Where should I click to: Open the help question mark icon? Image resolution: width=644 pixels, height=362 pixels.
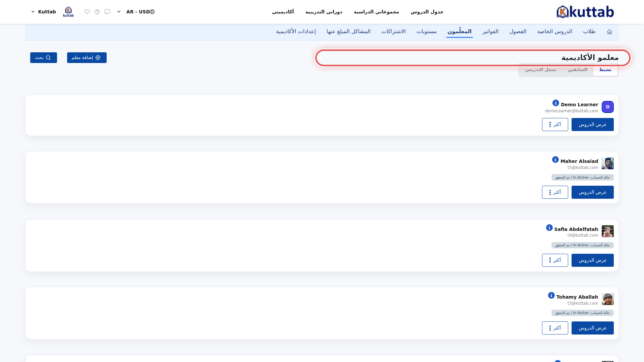click(x=97, y=12)
